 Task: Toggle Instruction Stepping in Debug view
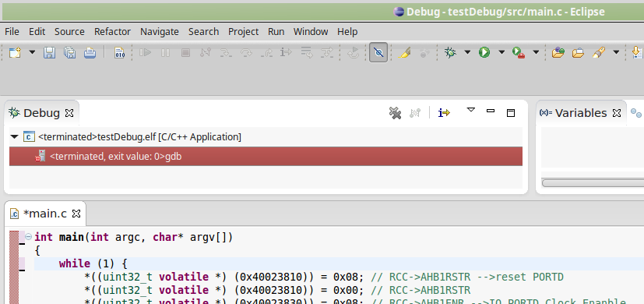[x=444, y=113]
